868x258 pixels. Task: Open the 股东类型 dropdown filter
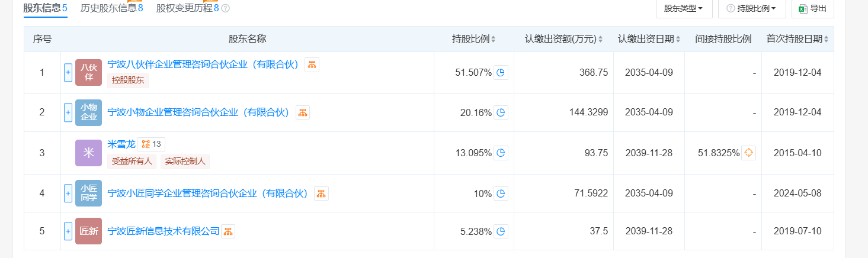tap(683, 8)
